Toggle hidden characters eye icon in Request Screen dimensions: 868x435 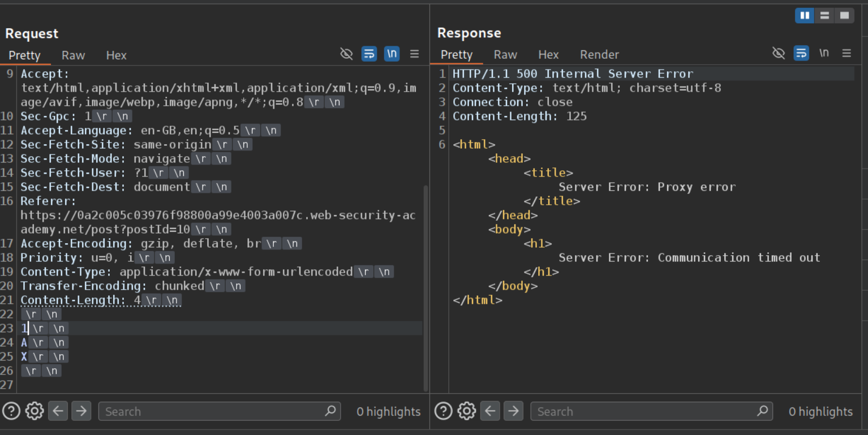[346, 54]
